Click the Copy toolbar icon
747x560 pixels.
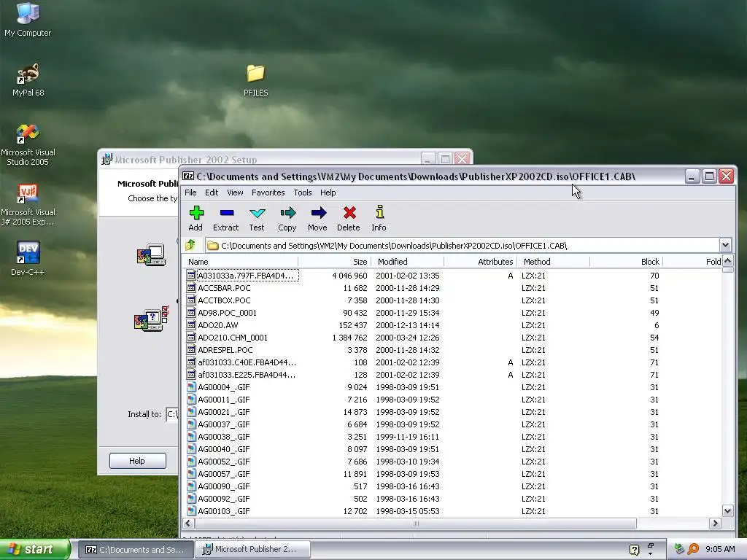[287, 213]
